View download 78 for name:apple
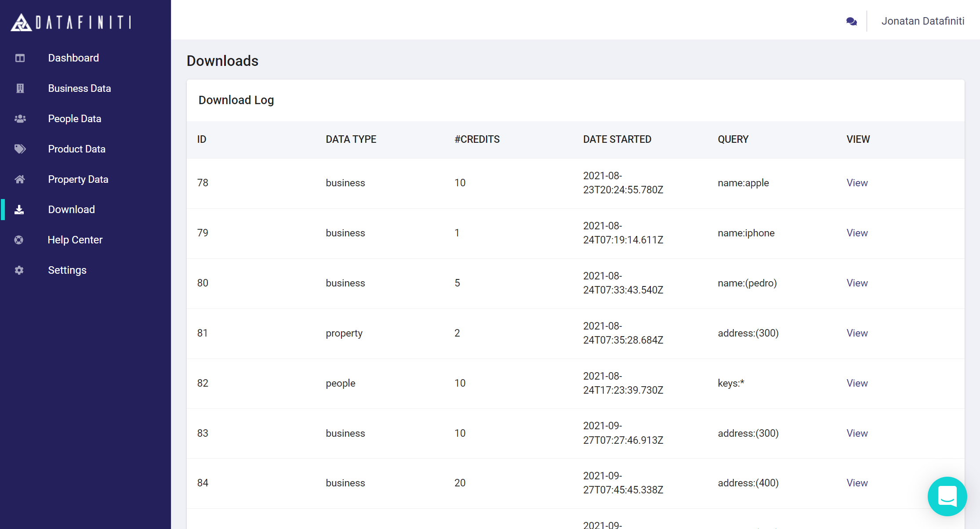Screen dimensions: 980x529 click(x=857, y=183)
